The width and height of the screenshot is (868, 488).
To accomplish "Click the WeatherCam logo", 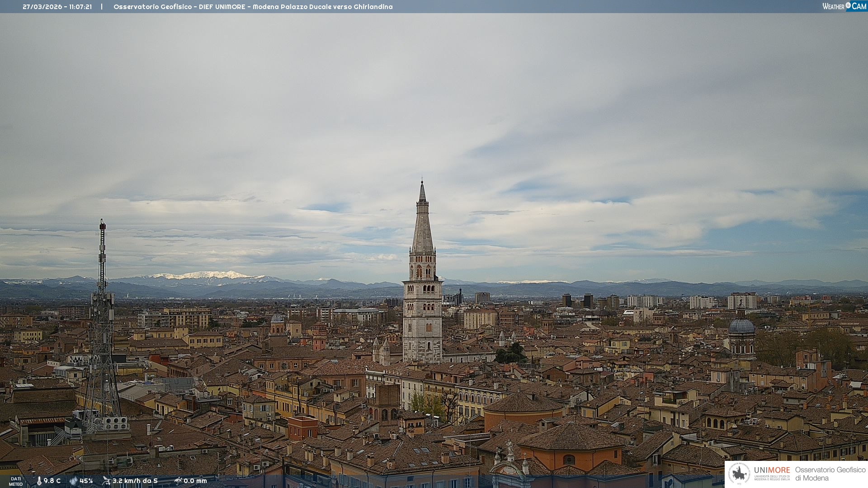I will [x=844, y=6].
